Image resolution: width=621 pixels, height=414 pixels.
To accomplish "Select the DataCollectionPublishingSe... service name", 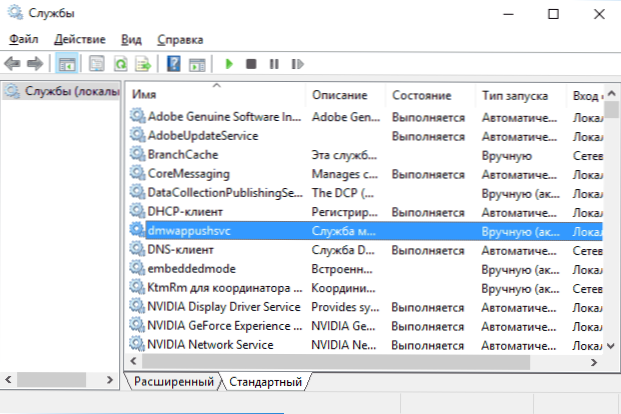I will [225, 193].
